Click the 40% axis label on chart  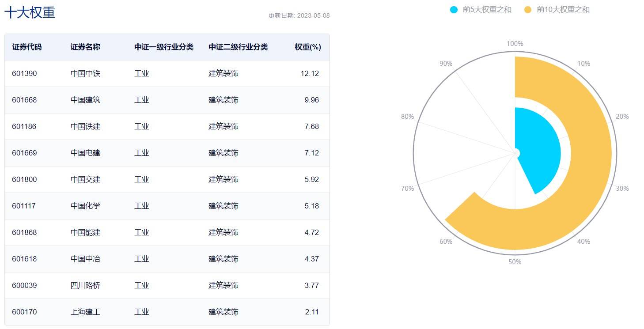tap(583, 242)
